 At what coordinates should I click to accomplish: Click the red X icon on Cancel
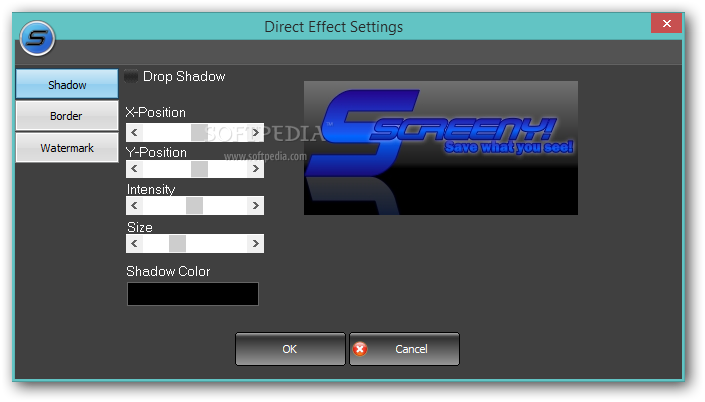pyautogui.click(x=360, y=349)
